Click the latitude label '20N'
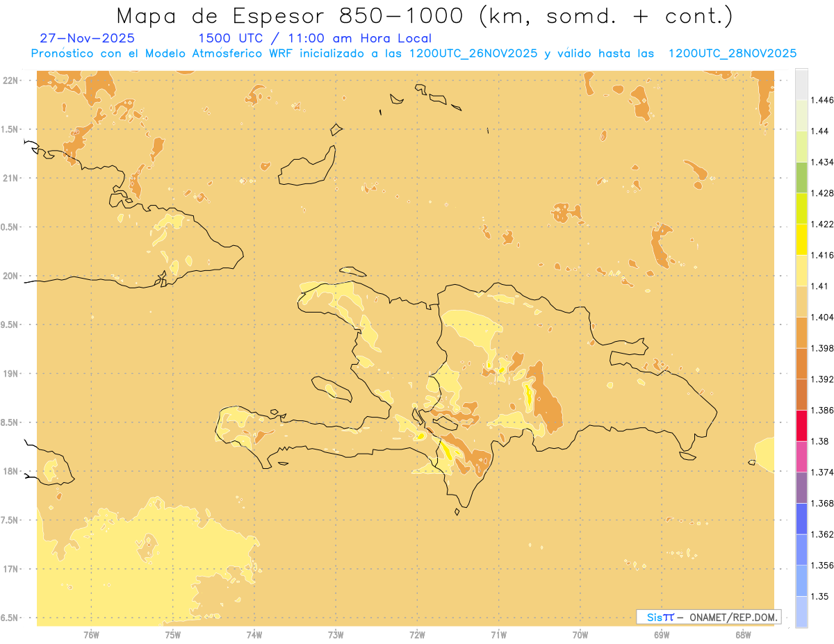 pos(10,276)
